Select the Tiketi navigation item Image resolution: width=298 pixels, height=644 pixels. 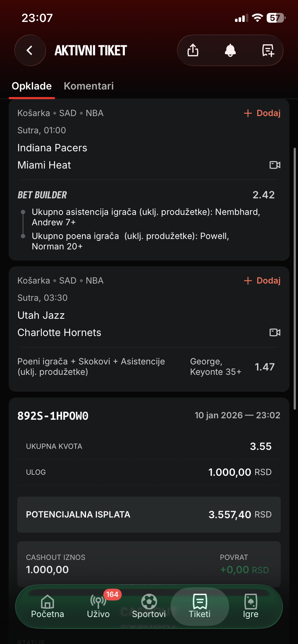coord(200,606)
